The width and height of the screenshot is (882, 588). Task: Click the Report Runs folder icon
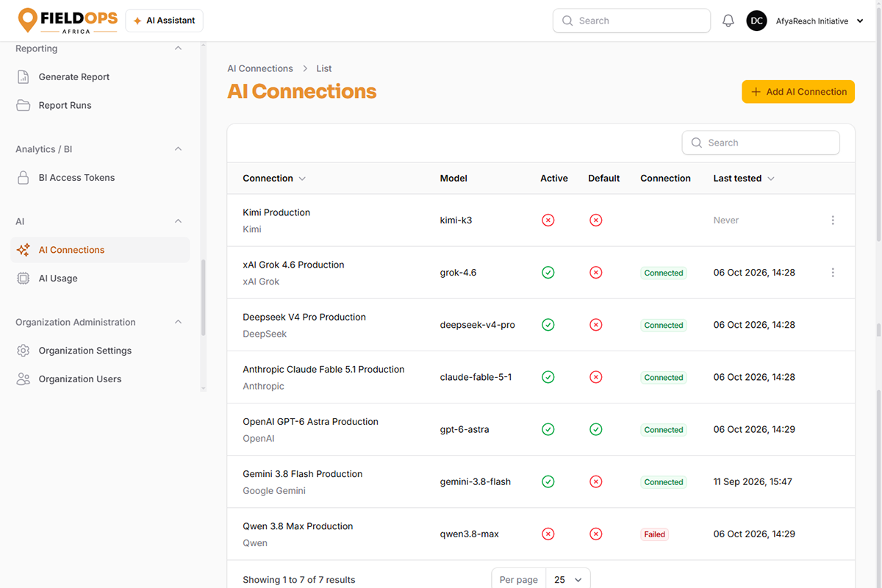24,105
